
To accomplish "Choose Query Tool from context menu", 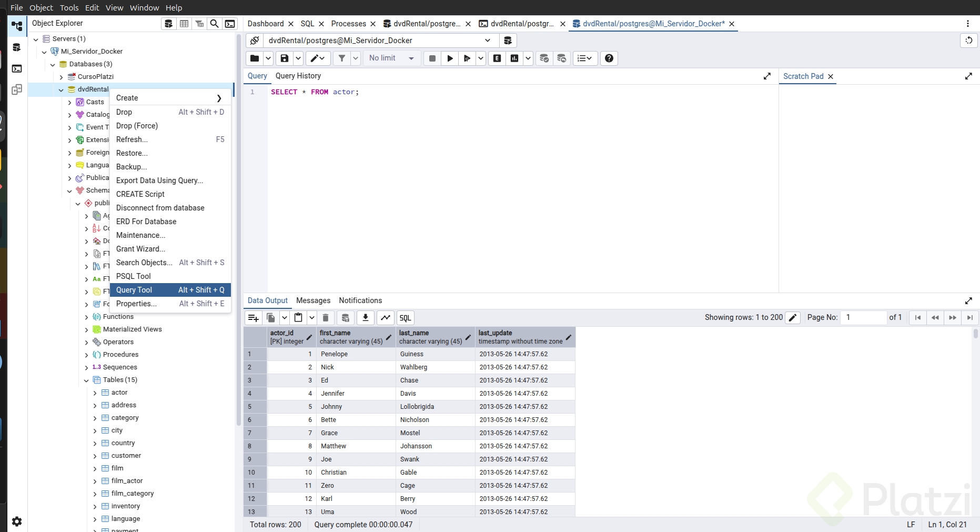I will pos(134,290).
